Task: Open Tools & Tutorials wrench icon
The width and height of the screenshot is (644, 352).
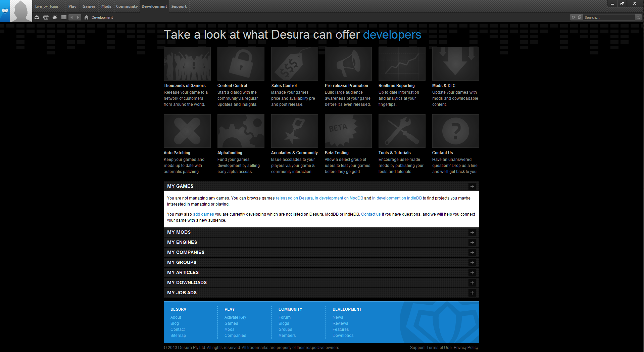Action: click(402, 131)
